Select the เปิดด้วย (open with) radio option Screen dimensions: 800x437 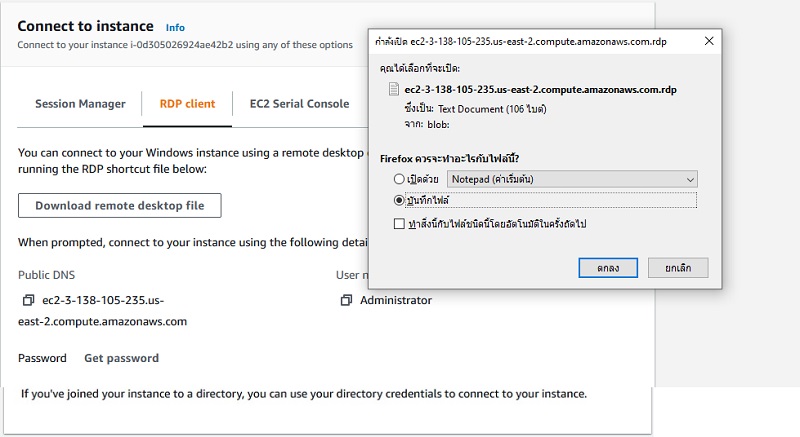click(400, 179)
